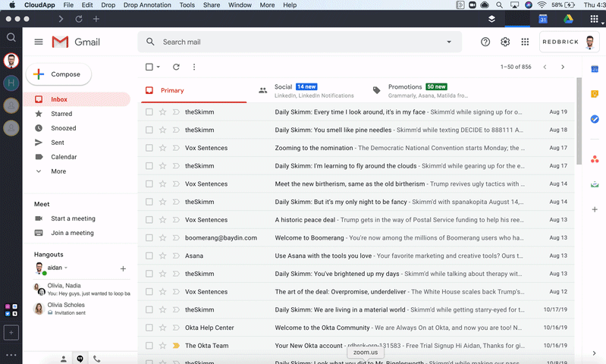
Task: Check the master select-all checkbox
Action: pos(149,67)
